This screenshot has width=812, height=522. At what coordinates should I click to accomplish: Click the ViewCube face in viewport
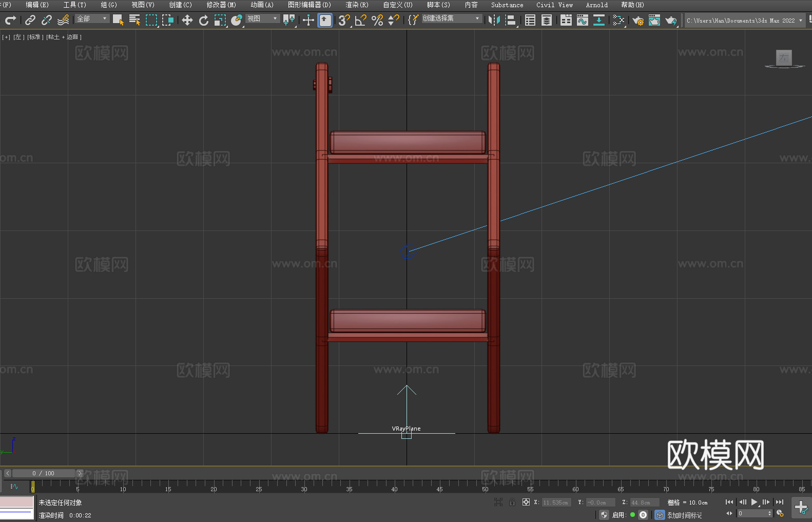tap(784, 57)
